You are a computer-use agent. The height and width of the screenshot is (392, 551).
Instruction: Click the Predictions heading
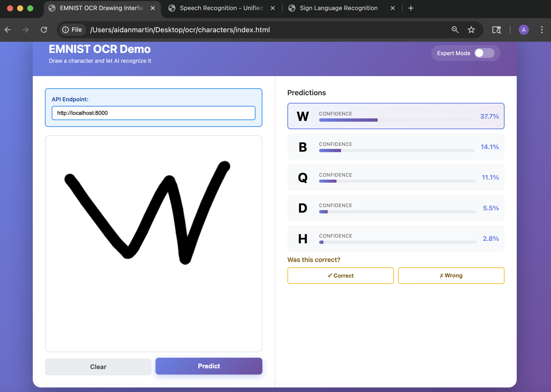307,93
